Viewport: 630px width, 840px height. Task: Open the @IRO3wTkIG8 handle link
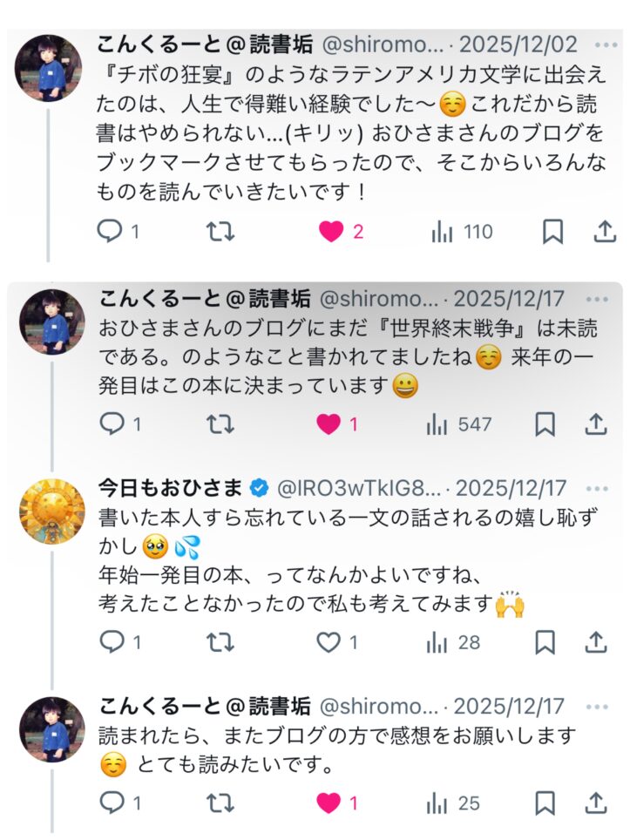[x=358, y=489]
